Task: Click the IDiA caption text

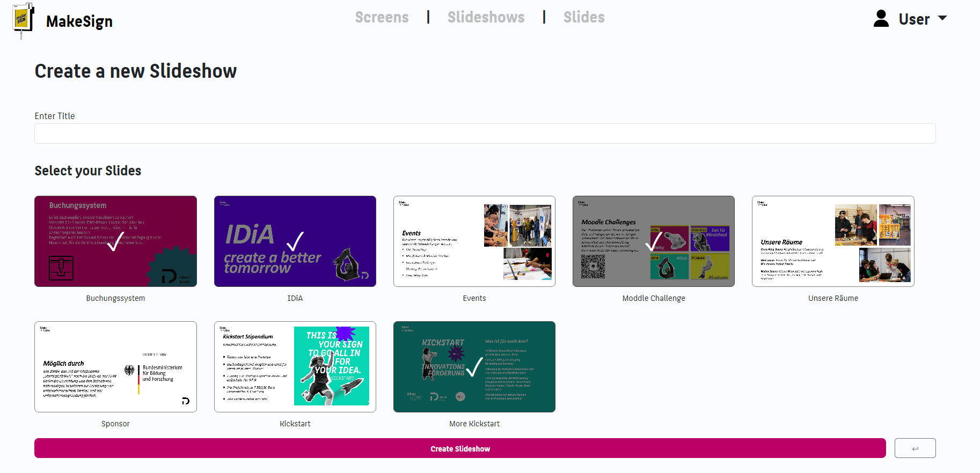Action: pyautogui.click(x=295, y=298)
